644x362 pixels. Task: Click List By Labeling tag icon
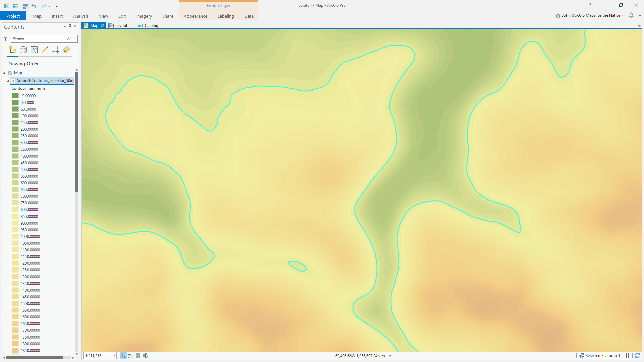(66, 50)
